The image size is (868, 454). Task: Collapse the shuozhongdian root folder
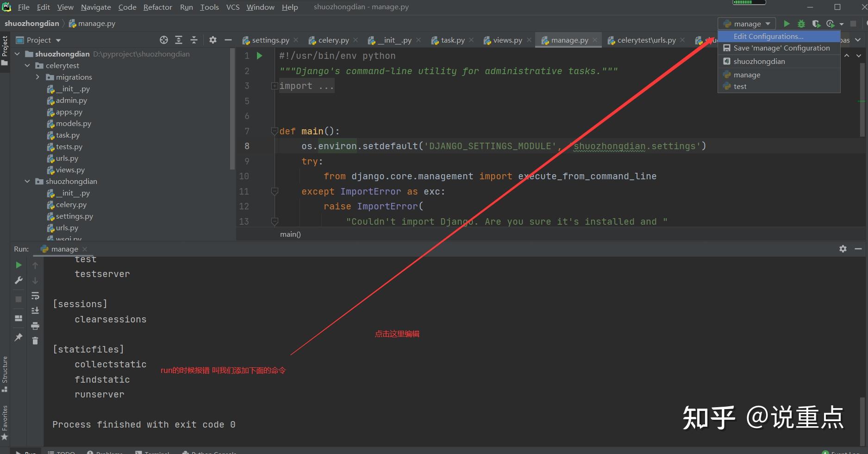pos(17,54)
